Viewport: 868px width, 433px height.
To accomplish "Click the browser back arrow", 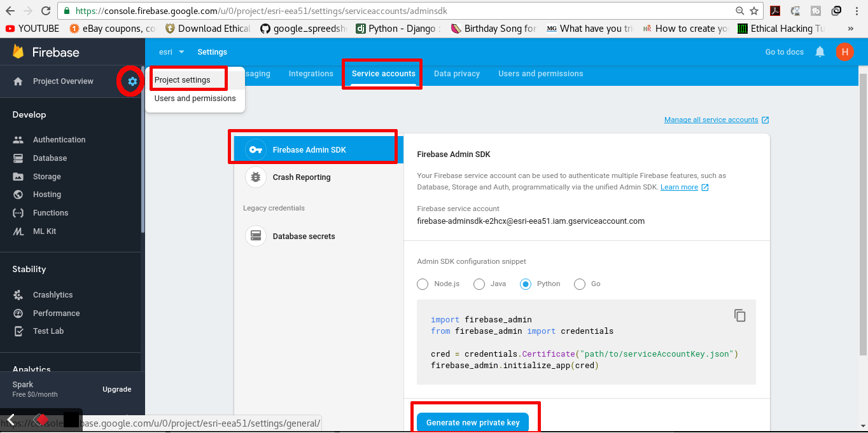I will coord(11,11).
